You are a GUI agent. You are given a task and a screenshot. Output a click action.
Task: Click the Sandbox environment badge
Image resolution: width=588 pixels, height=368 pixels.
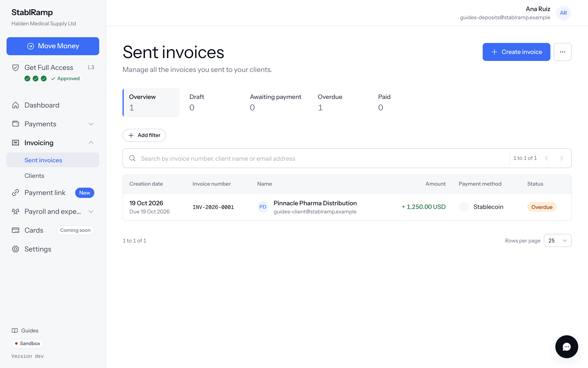coord(27,343)
